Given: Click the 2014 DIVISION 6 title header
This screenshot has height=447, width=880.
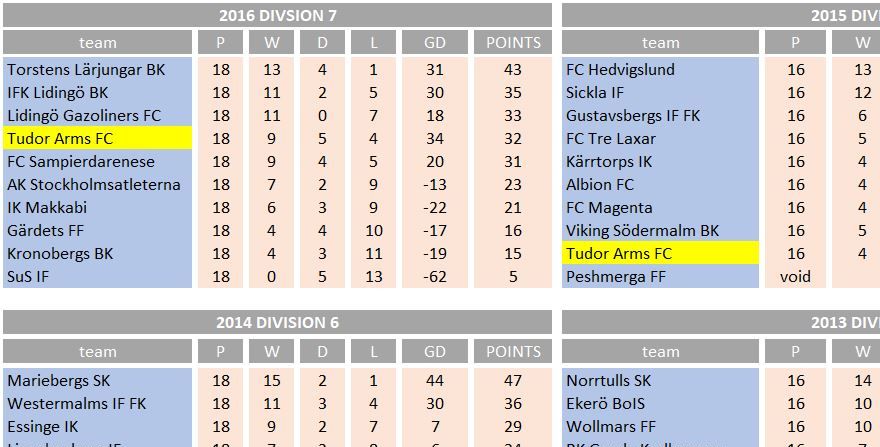Looking at the screenshot, I should tap(277, 322).
